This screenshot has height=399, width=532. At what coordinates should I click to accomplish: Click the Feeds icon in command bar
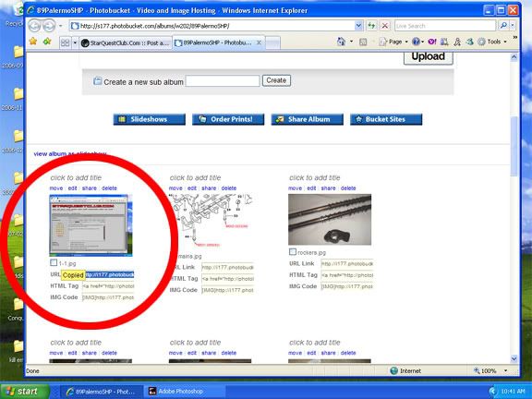[x=363, y=42]
